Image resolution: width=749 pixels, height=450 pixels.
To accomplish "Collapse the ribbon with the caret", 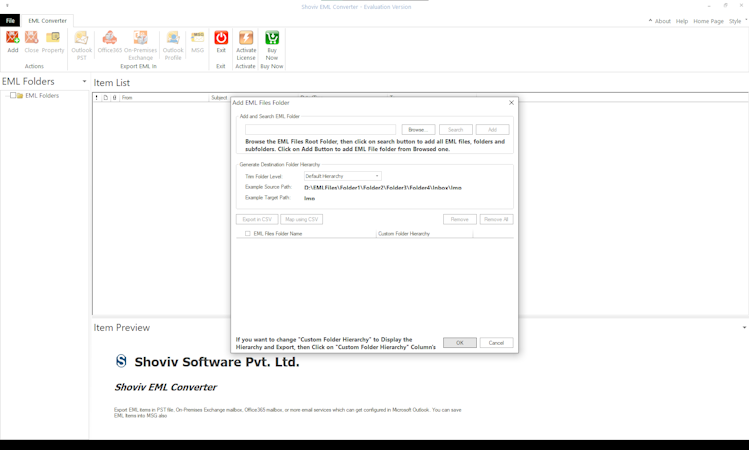I will (650, 21).
